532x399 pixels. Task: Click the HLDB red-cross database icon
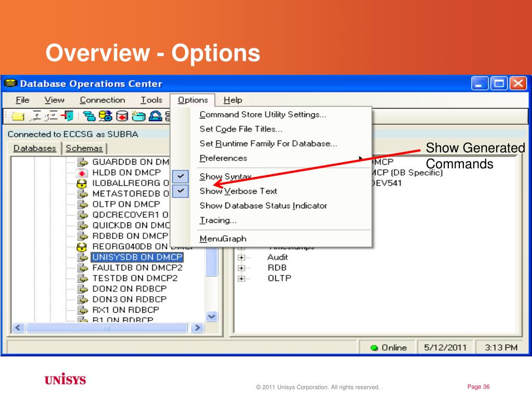tap(82, 172)
